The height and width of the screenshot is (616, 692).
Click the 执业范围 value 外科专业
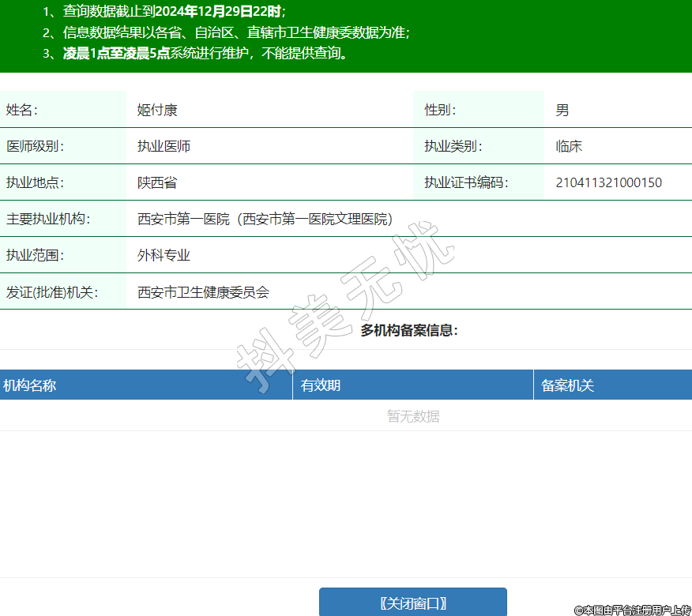tap(164, 255)
